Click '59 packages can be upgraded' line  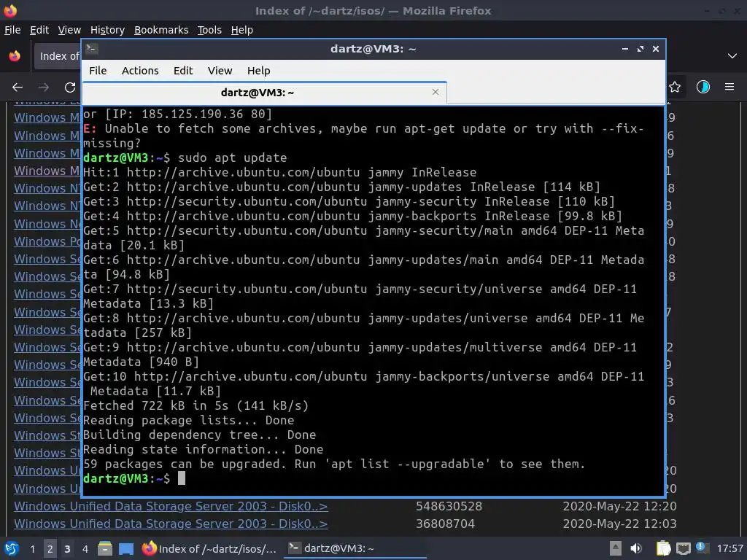[x=334, y=464]
